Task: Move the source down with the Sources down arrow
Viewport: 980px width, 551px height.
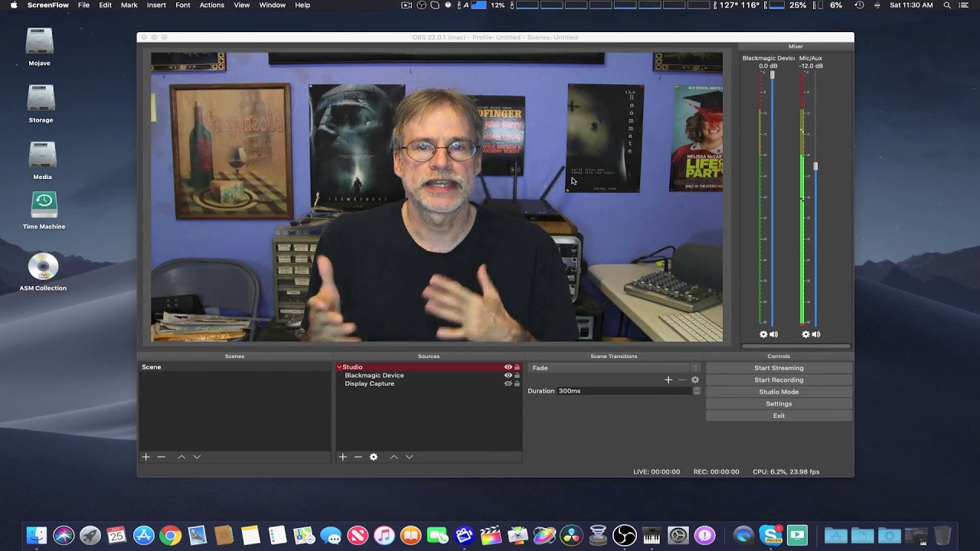Action: pyautogui.click(x=409, y=457)
